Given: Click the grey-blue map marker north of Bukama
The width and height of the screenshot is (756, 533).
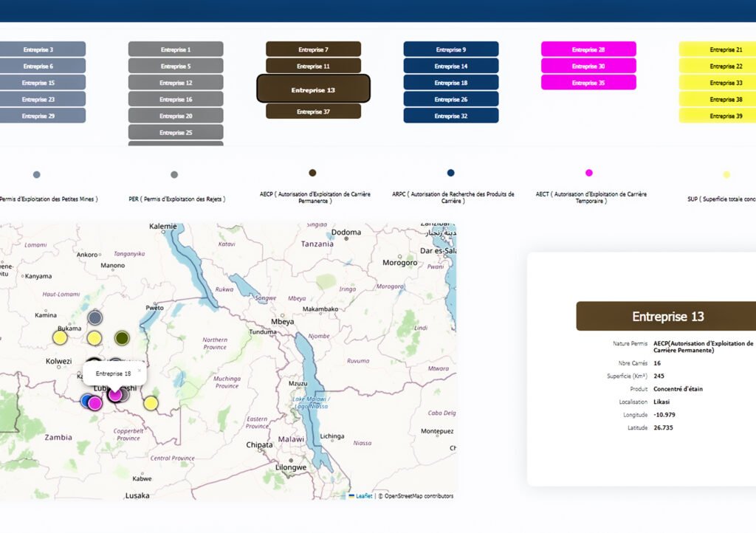Looking at the screenshot, I should tap(95, 317).
